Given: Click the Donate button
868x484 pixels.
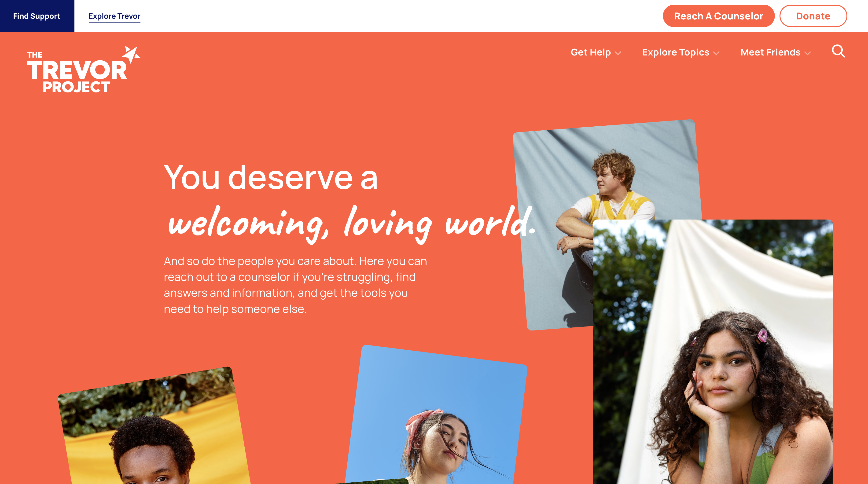Looking at the screenshot, I should [813, 16].
